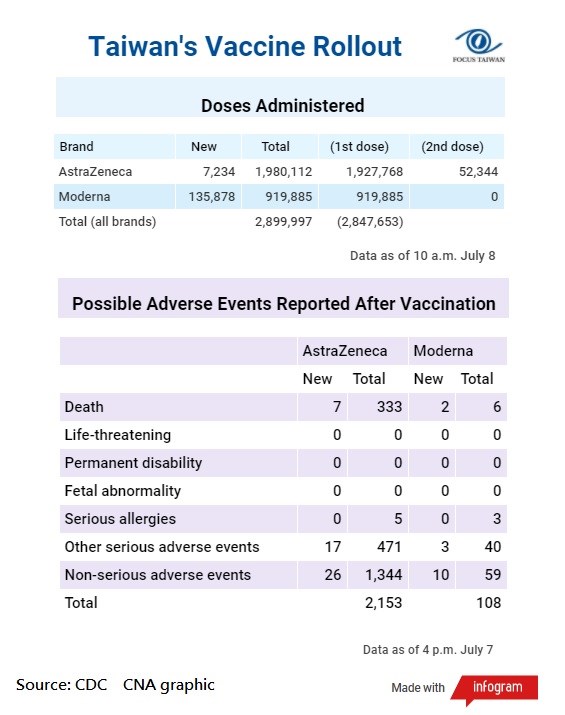Select the Moderna new doses value 135,878
565x715 pixels.
coord(212,197)
